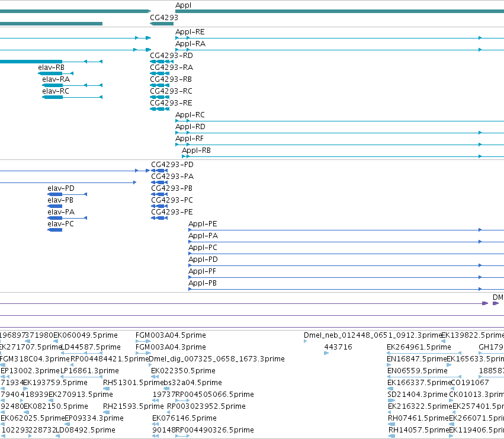
Task: Select the CG4293-PD protein label
Action: click(172, 165)
